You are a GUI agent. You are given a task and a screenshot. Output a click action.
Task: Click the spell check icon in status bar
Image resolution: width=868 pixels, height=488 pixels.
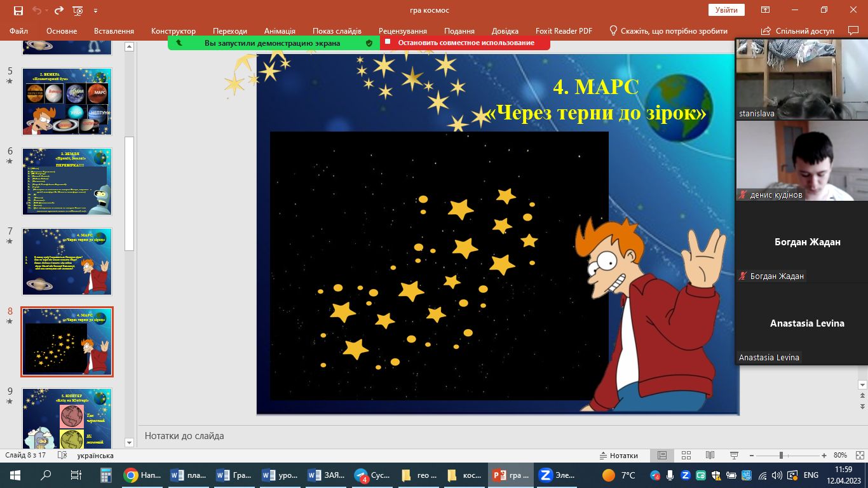[x=62, y=456]
